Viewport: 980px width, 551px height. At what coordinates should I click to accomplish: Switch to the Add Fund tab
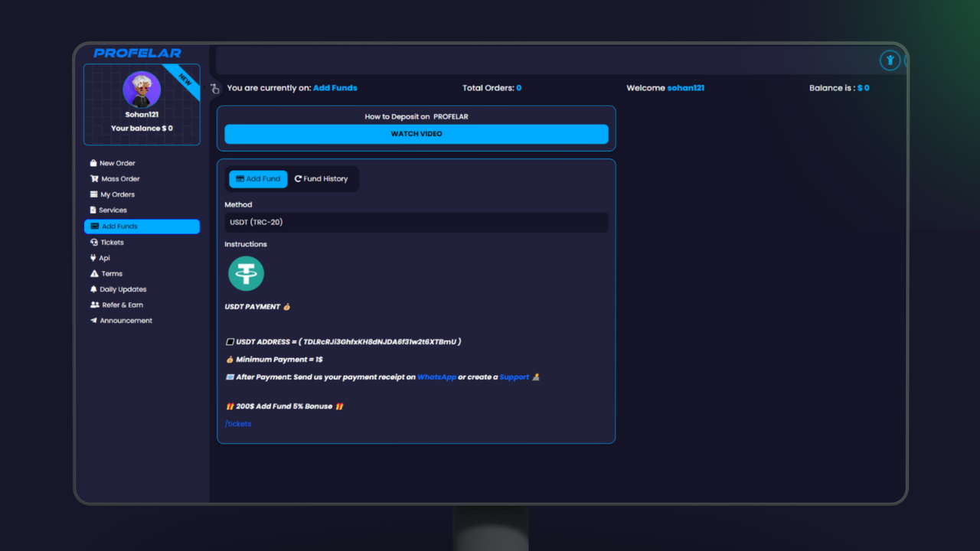click(258, 179)
